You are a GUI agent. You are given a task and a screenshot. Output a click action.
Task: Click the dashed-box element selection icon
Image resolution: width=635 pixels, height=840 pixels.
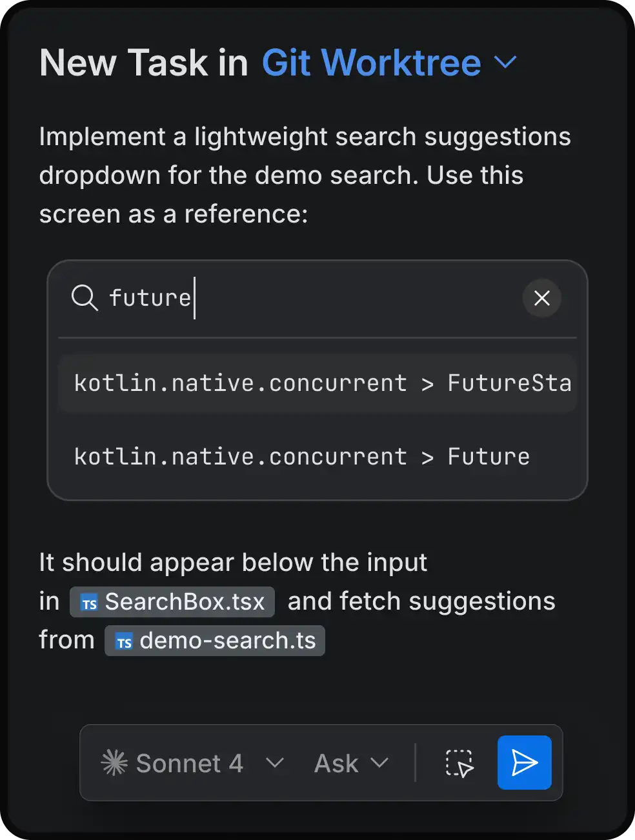[x=459, y=763]
